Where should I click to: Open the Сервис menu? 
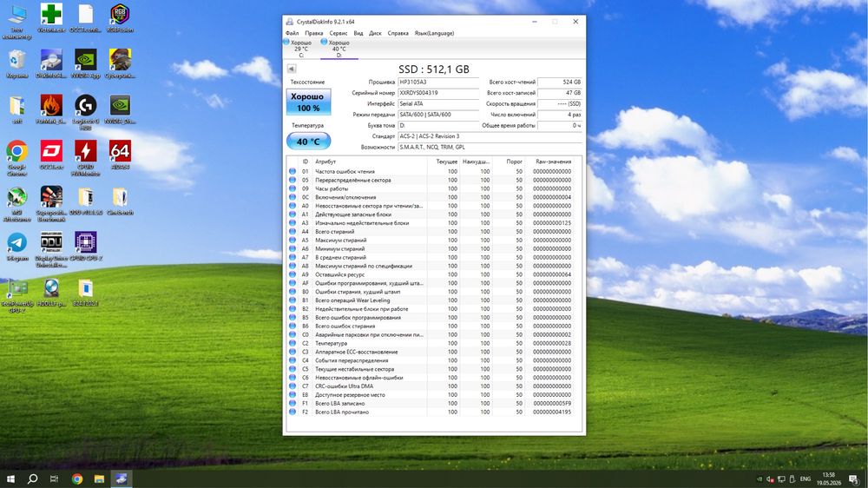coord(339,33)
